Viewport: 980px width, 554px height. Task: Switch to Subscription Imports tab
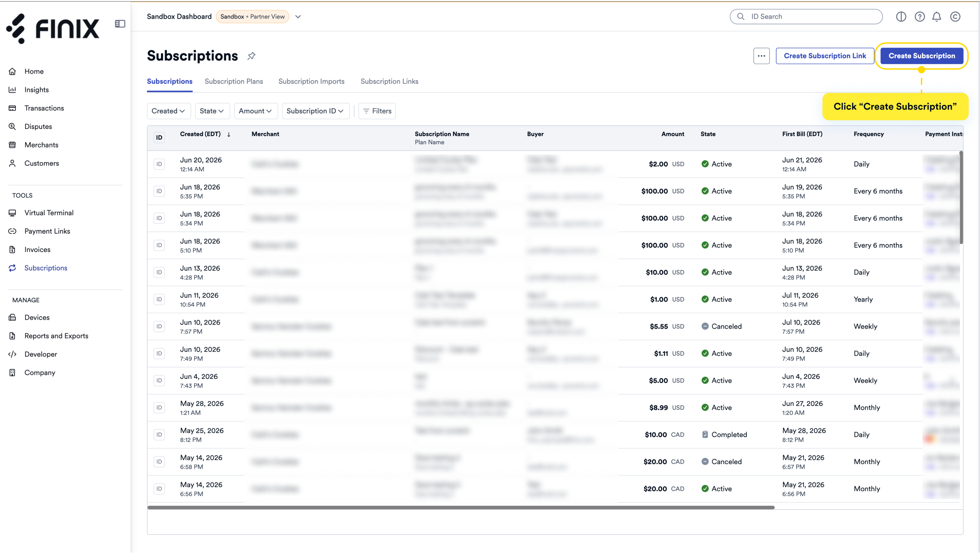pos(311,81)
